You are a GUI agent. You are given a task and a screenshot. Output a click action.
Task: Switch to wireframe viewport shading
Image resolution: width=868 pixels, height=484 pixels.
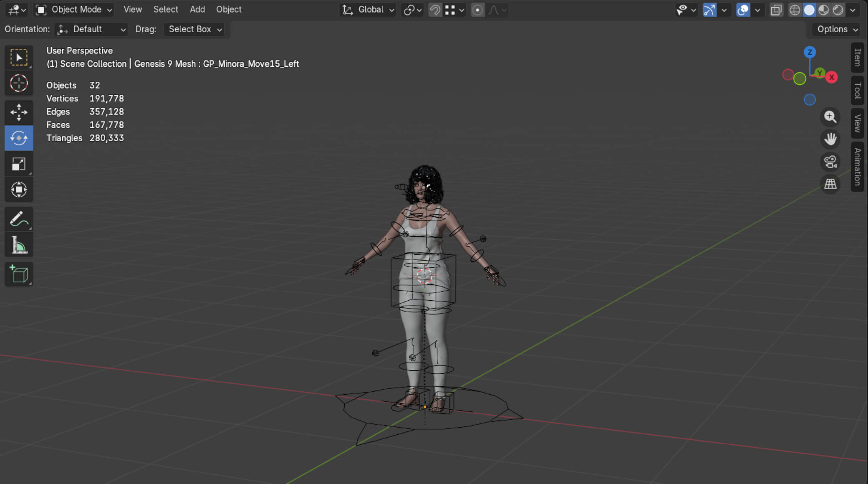(795, 10)
